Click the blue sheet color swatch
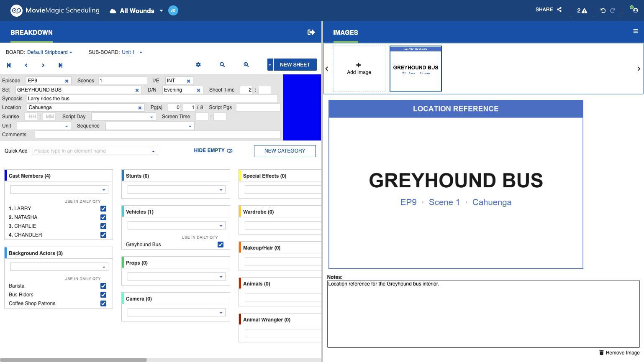 [302, 107]
